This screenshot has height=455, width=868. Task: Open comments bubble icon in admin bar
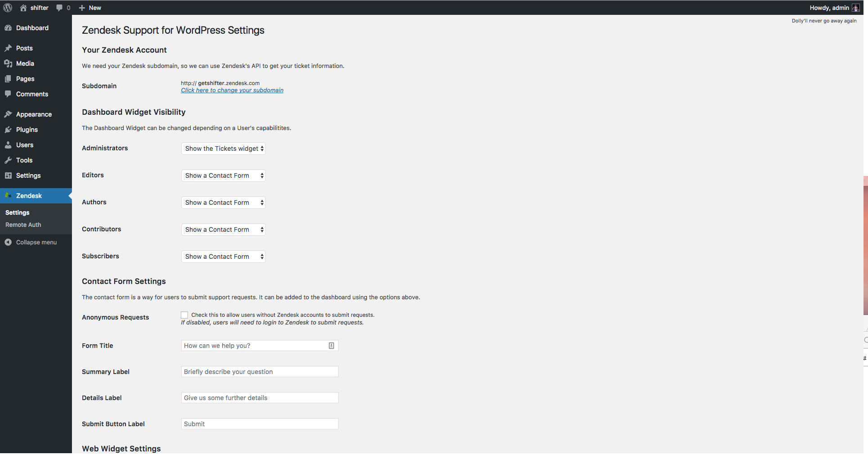click(59, 8)
